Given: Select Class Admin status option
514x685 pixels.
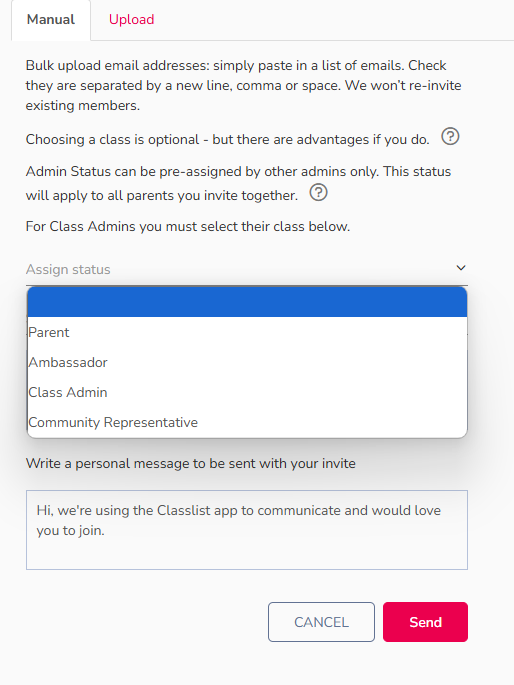Looking at the screenshot, I should click(x=247, y=392).
